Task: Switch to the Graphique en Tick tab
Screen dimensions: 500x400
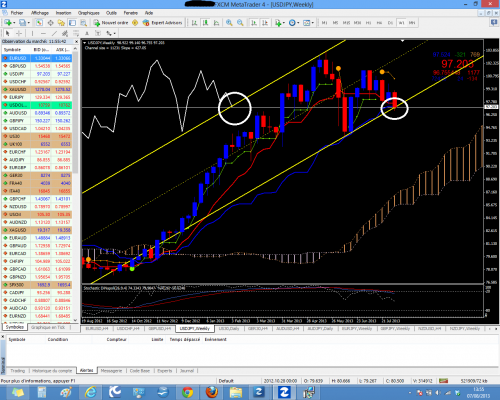Action: point(48,327)
